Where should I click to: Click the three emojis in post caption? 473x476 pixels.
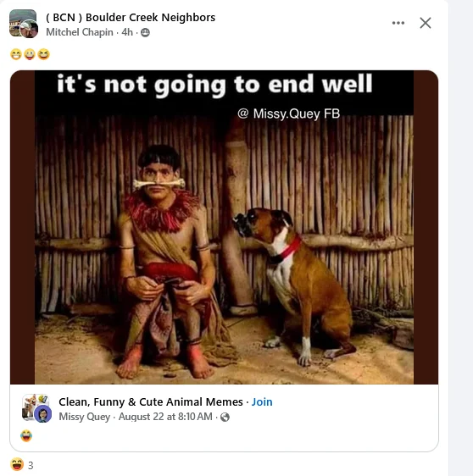(30, 55)
